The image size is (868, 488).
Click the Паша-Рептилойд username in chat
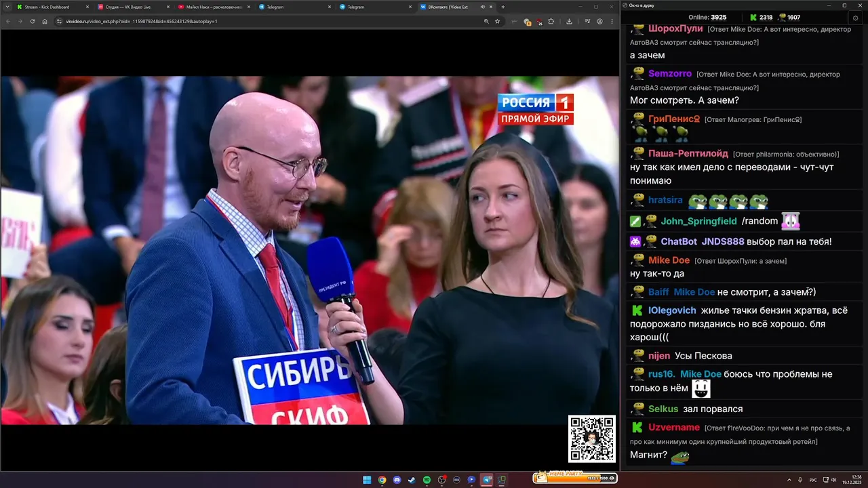688,153
